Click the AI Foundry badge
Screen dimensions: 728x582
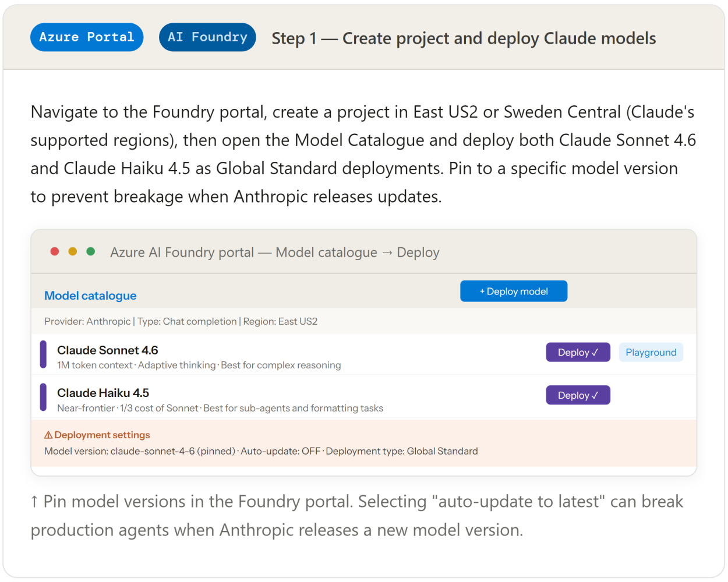pos(207,37)
